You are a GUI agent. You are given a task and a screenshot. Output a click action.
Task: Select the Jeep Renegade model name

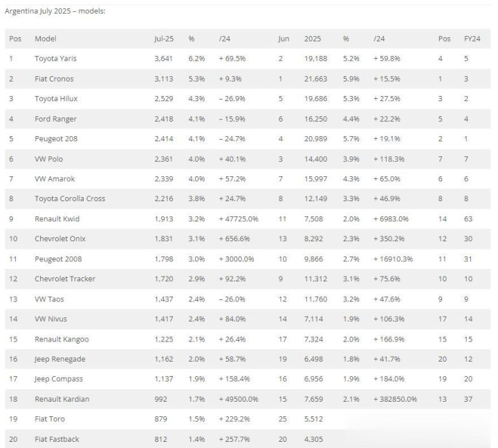(x=60, y=359)
